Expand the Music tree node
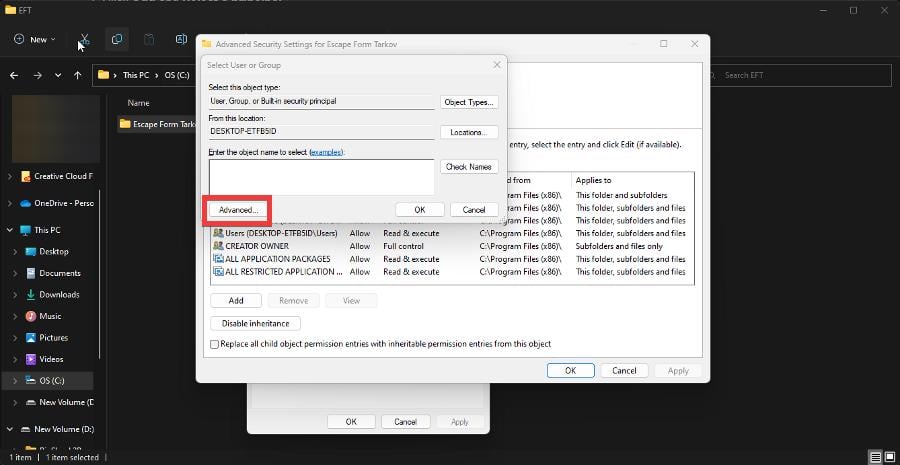900x465 pixels. click(15, 316)
